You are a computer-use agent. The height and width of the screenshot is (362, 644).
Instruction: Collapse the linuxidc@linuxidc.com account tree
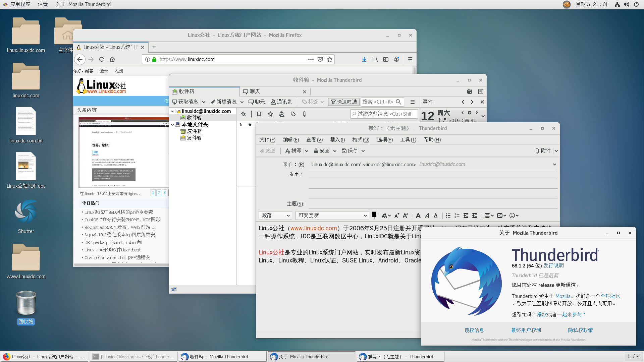point(173,111)
